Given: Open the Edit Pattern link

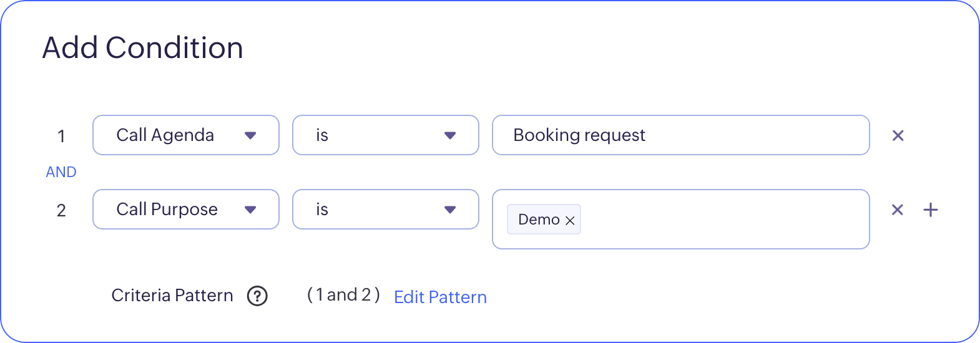Looking at the screenshot, I should click(440, 297).
